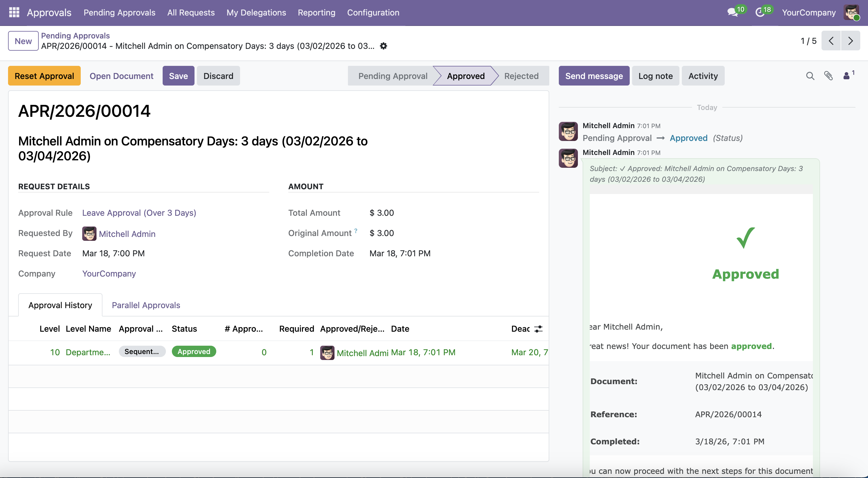Open the Configuration dropdown menu
Viewport: 868px width, 478px height.
[373, 13]
